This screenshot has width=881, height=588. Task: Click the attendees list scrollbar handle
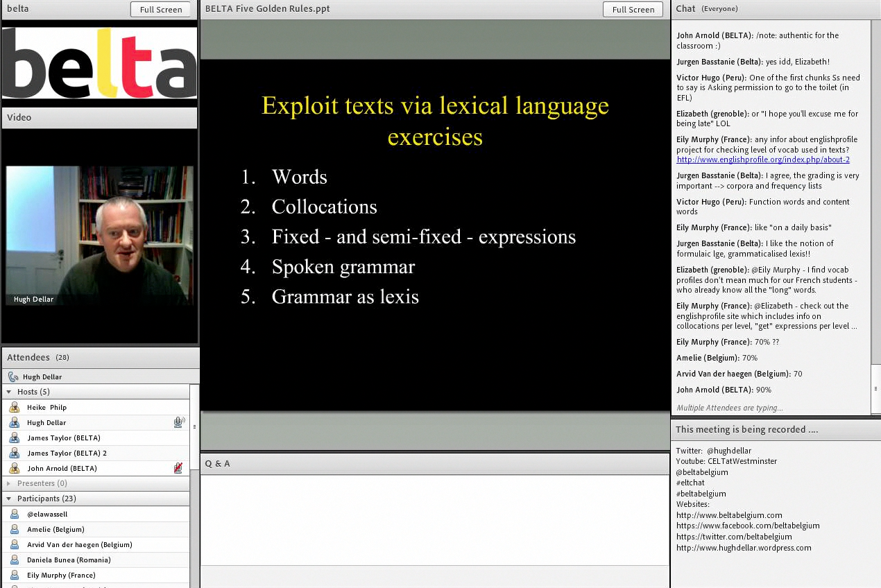(x=194, y=426)
